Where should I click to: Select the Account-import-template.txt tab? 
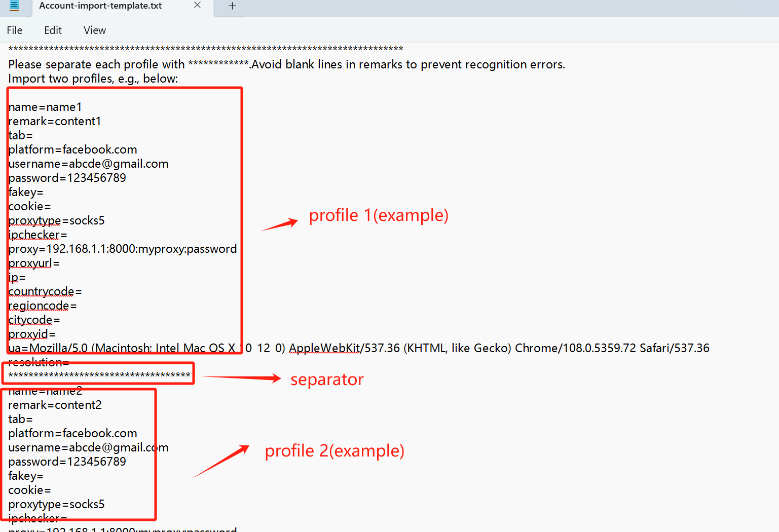tap(100, 6)
